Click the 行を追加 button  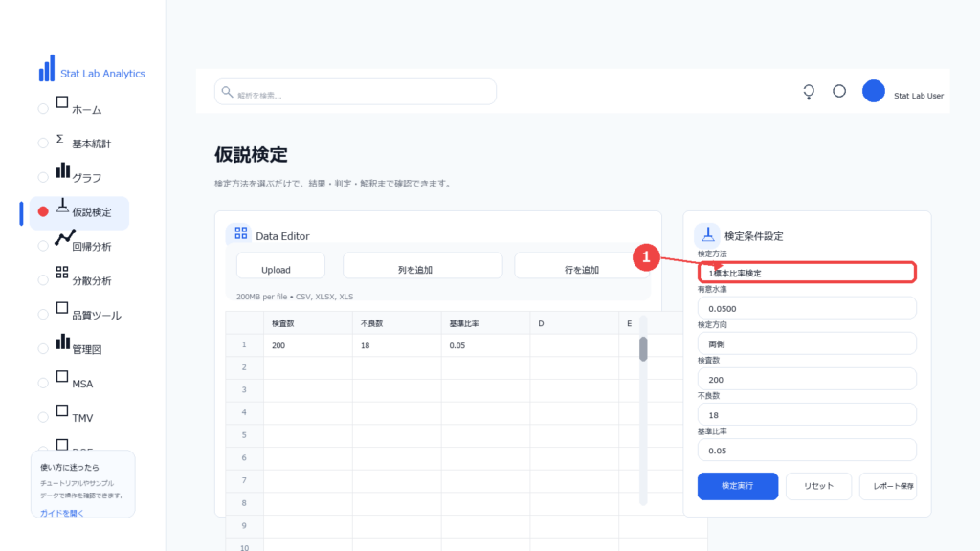(x=581, y=266)
